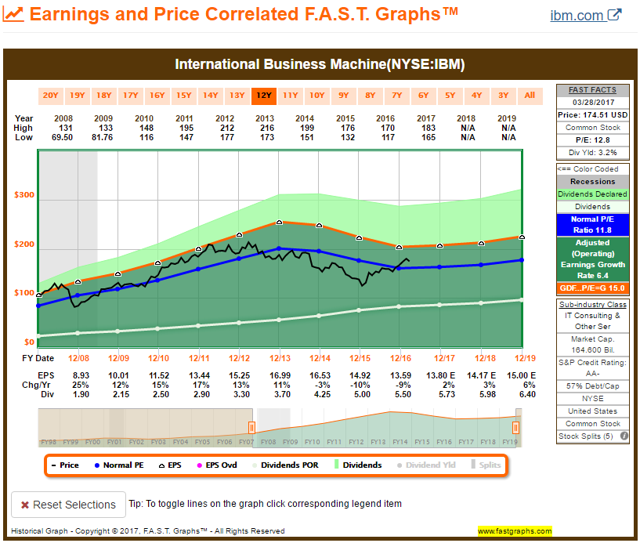Screen dimensions: 640x543
Task: Enable the Splits legend item
Action: 486,465
